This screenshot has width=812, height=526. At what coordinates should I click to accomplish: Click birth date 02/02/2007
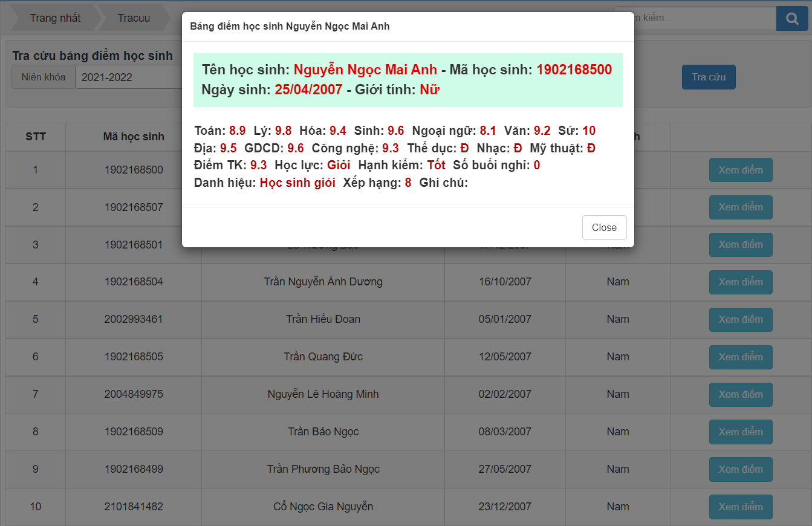505,394
